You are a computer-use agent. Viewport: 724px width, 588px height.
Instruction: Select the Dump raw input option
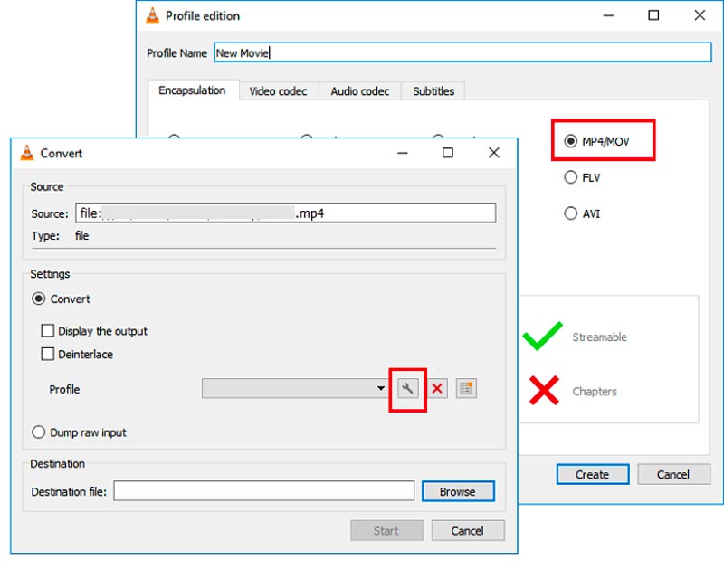pos(39,432)
